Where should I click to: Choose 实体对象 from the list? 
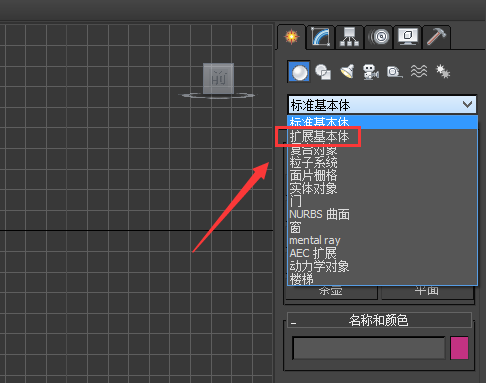[x=382, y=188]
